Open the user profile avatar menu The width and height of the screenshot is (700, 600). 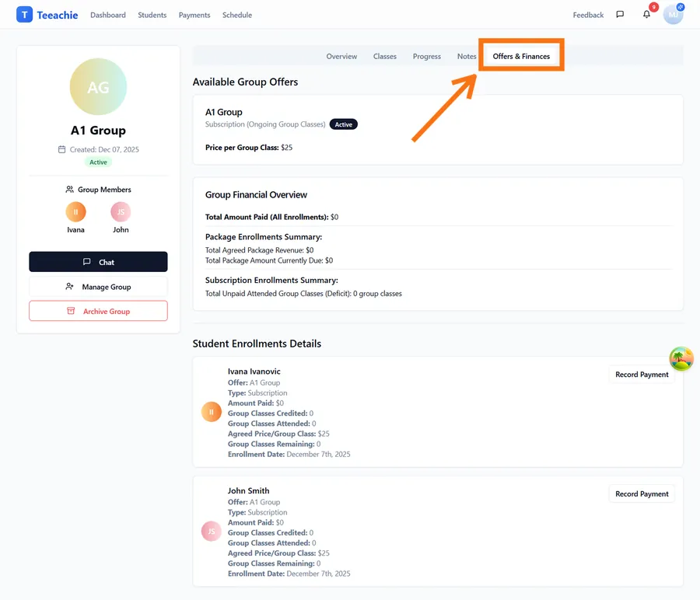673,15
